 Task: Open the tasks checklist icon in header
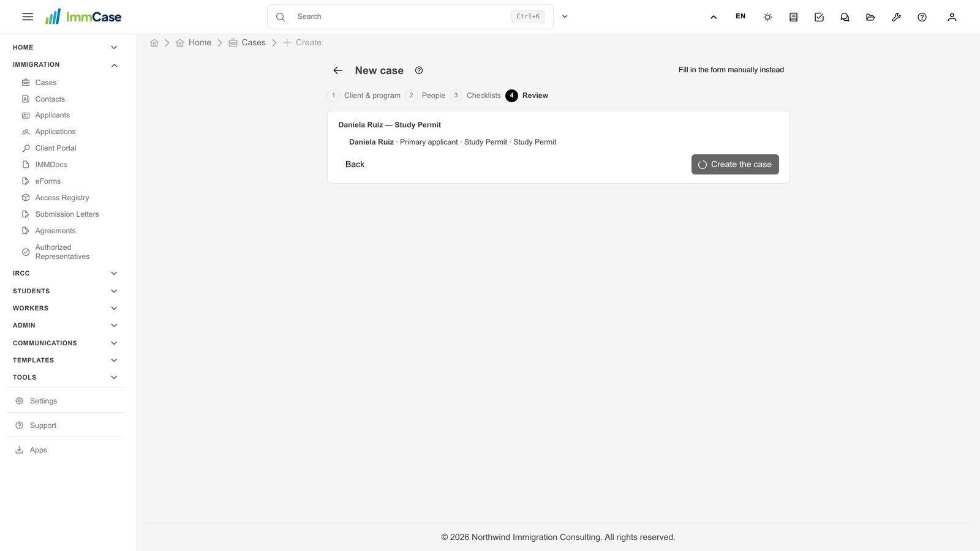pos(819,17)
